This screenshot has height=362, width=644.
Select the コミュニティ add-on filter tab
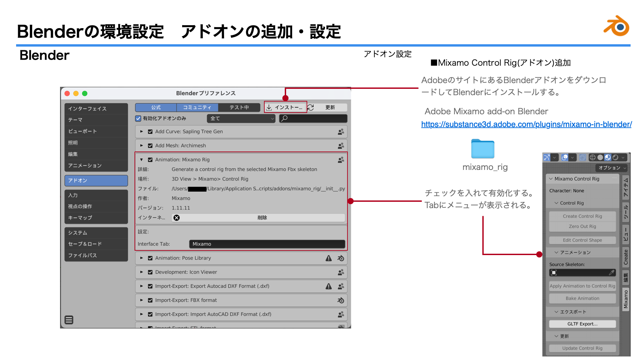(x=197, y=107)
